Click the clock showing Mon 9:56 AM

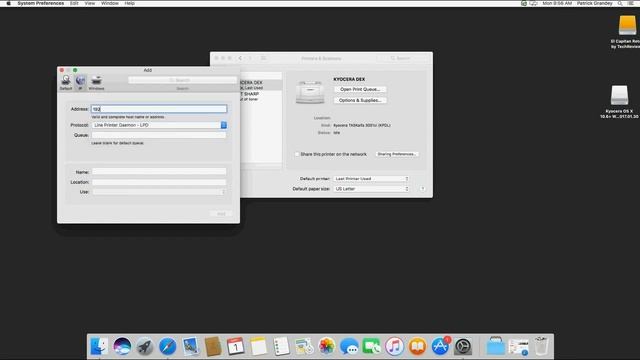coord(557,3)
